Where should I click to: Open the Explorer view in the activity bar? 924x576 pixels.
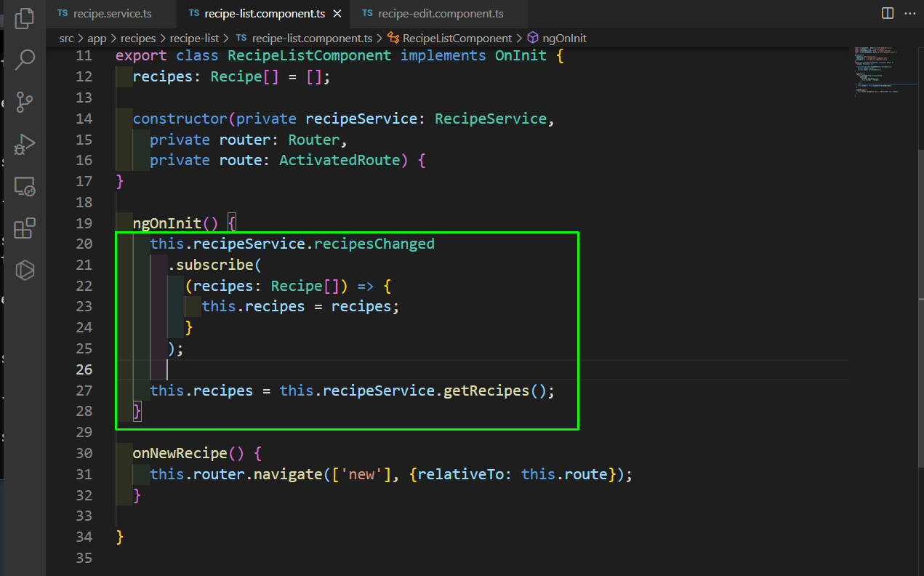(25, 17)
